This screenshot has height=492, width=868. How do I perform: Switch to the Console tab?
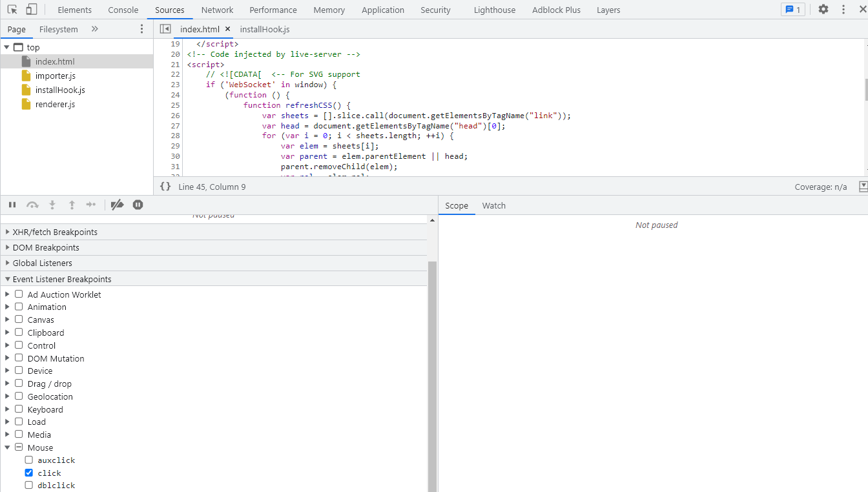[x=123, y=10]
